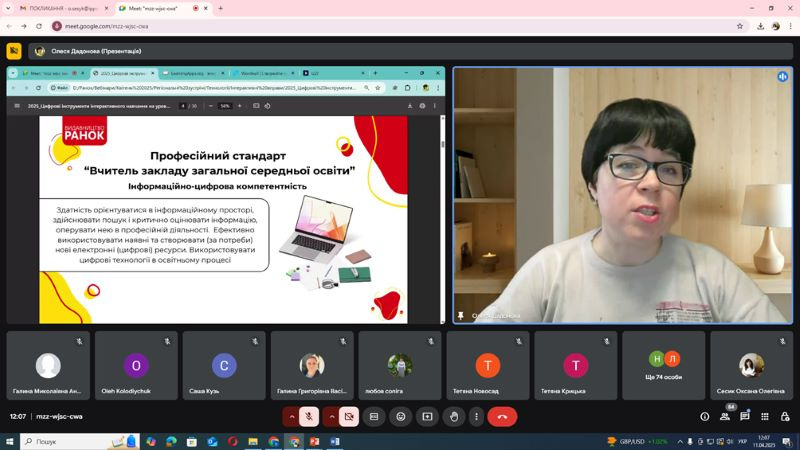
Task: Open Chrome's three-dot menu
Action: point(791,26)
